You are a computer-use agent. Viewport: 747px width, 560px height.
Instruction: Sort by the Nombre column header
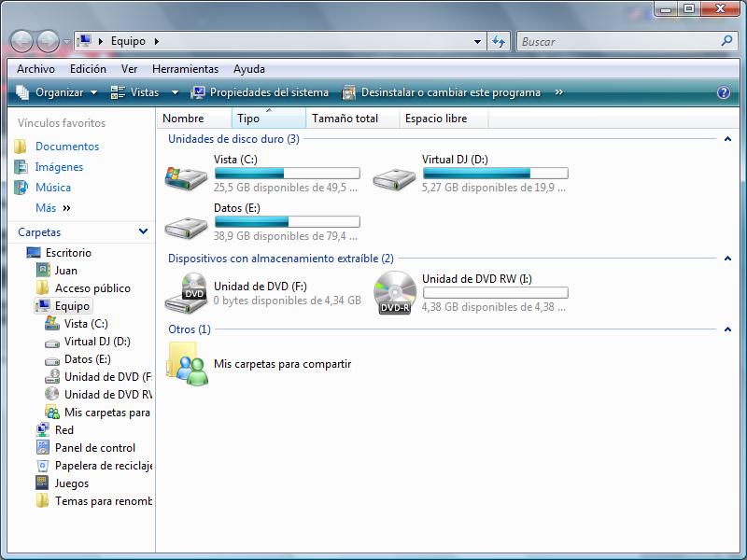194,119
